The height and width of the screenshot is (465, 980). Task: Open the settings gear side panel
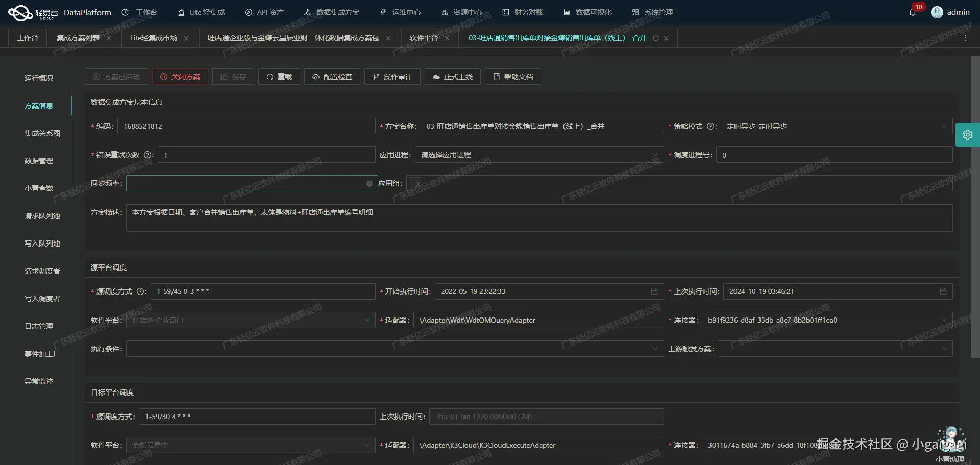click(967, 135)
